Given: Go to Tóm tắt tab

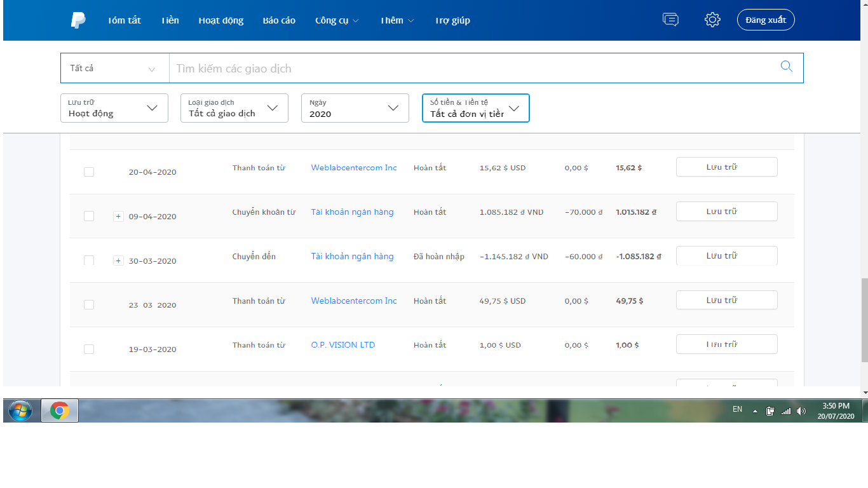Looking at the screenshot, I should [124, 20].
